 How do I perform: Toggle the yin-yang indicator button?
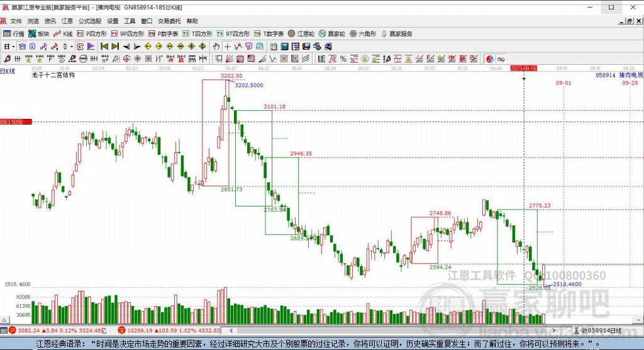(490, 59)
